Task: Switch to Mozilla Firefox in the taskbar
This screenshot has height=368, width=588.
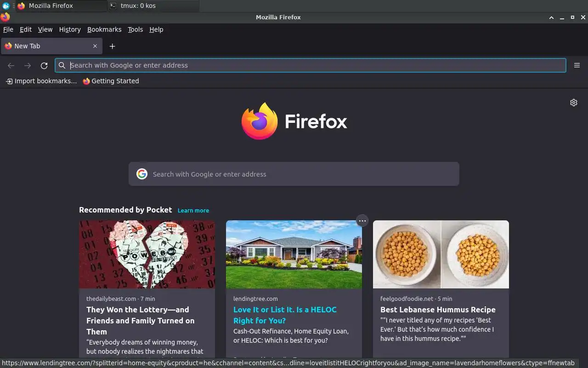Action: click(62, 6)
